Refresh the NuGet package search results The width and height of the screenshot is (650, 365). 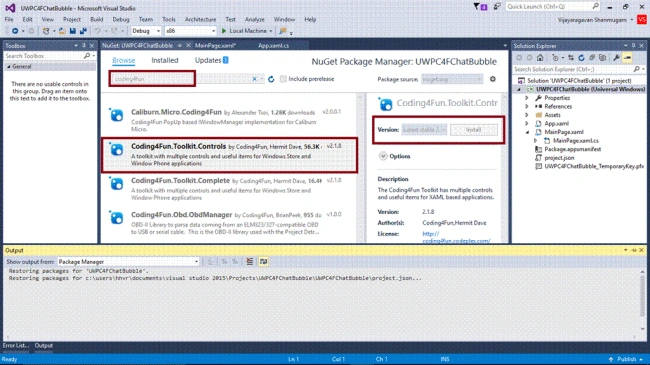coord(271,79)
